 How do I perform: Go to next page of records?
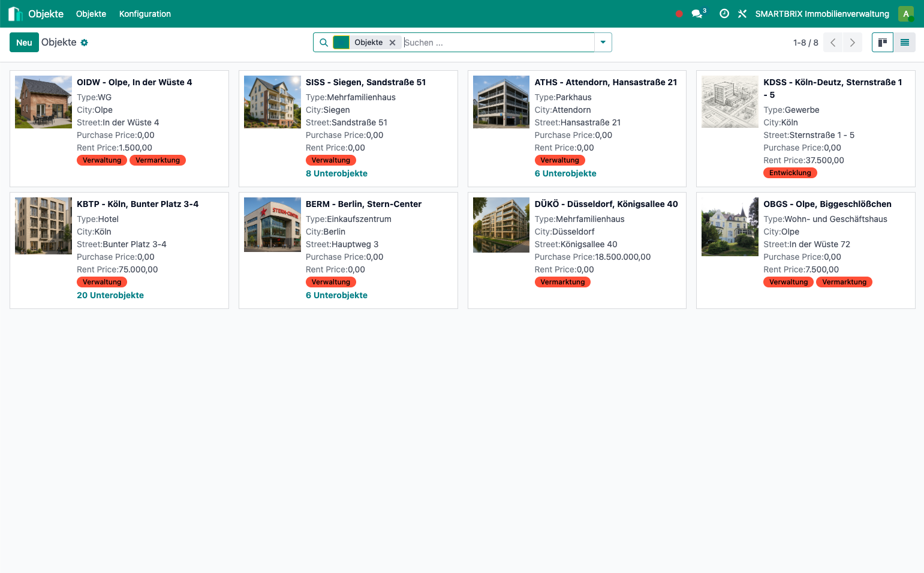coord(852,43)
